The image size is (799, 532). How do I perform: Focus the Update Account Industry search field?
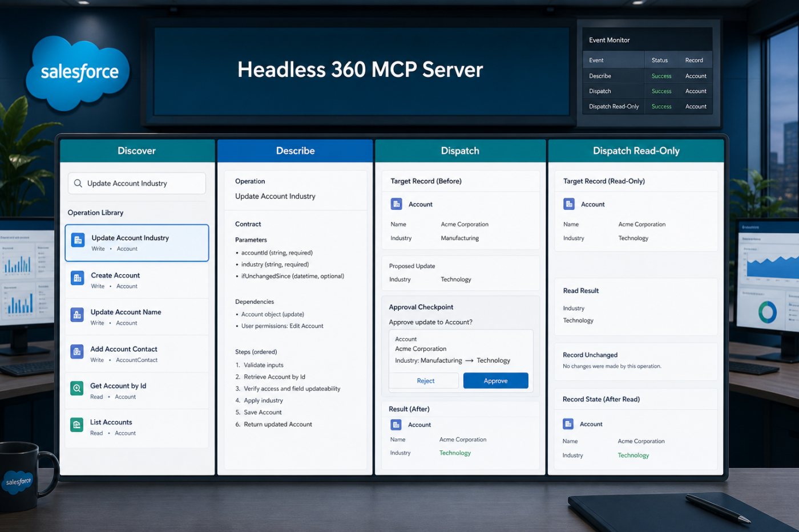pos(137,183)
